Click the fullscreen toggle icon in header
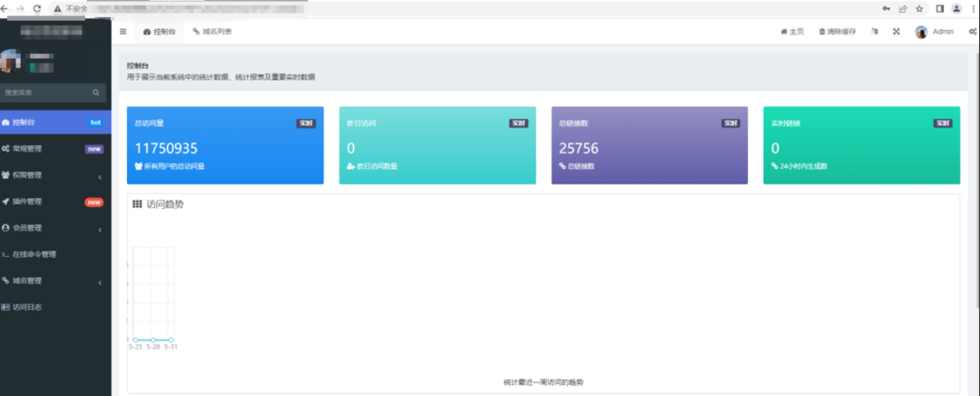The height and width of the screenshot is (396, 980). click(x=897, y=32)
